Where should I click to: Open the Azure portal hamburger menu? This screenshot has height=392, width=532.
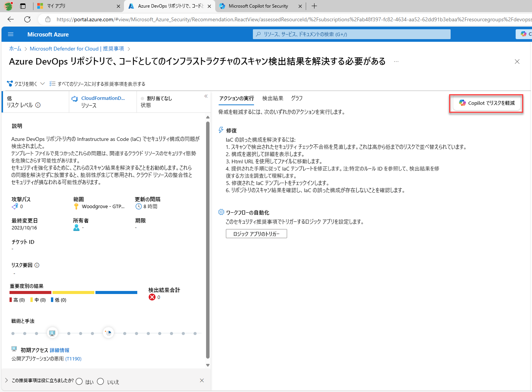pyautogui.click(x=11, y=34)
